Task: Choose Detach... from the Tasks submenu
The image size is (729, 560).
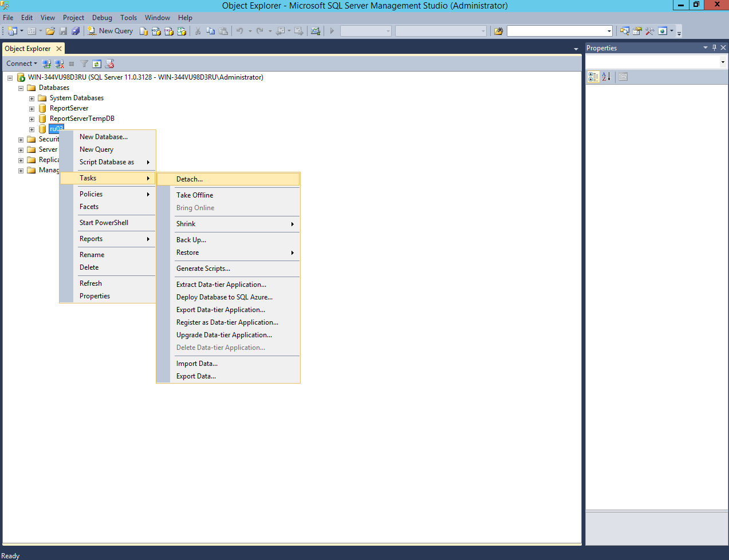Action: pyautogui.click(x=228, y=179)
